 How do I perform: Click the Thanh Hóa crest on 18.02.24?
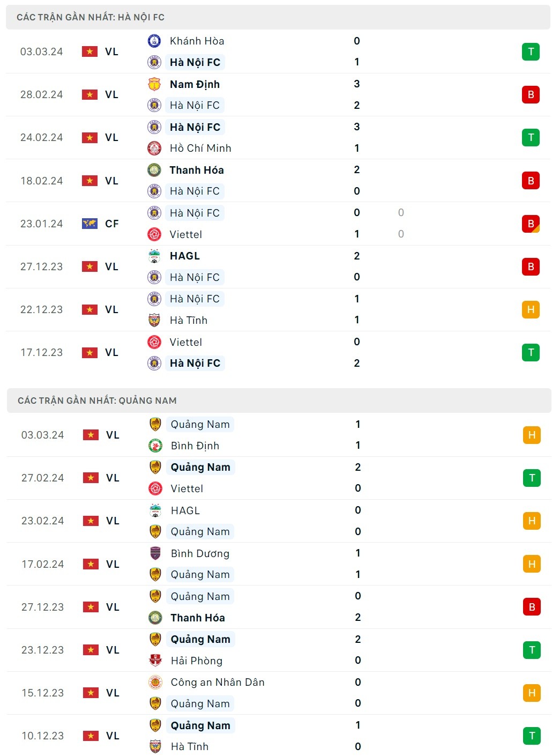(154, 170)
